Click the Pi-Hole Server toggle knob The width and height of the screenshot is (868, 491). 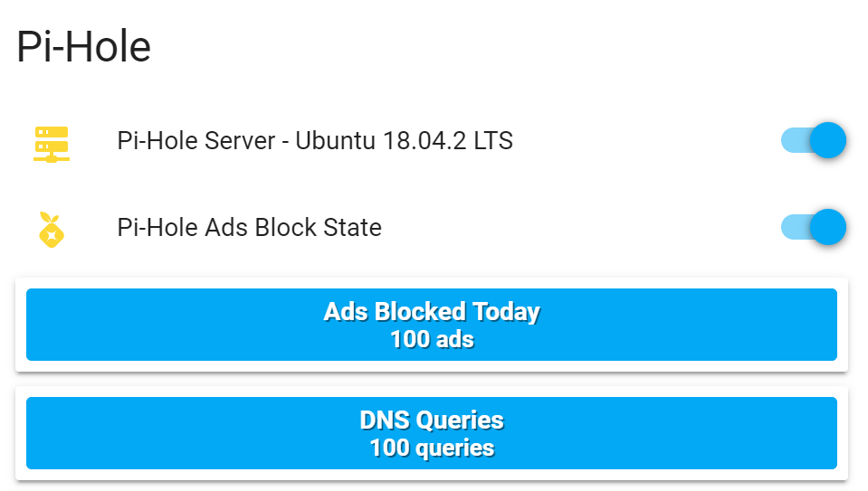(827, 141)
